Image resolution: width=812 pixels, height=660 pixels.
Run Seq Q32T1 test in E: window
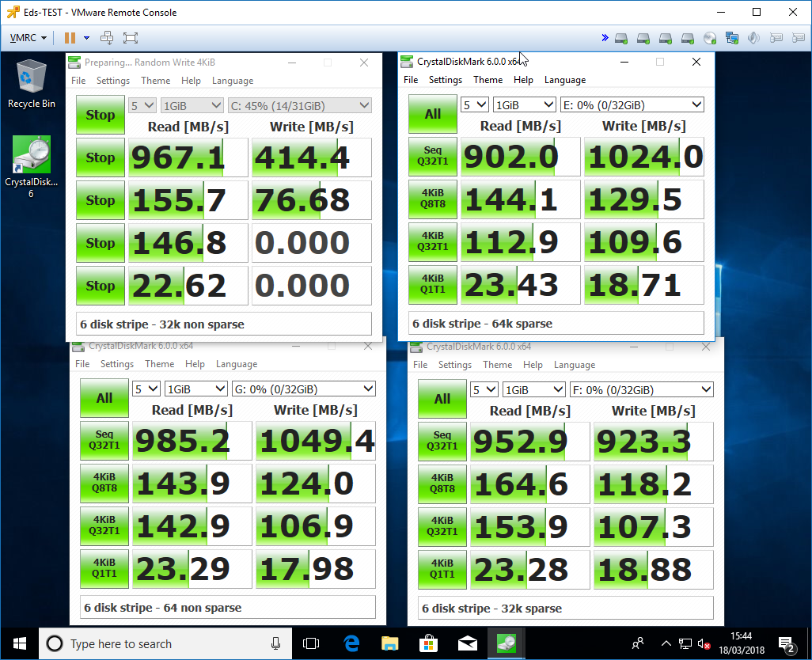[x=433, y=157]
